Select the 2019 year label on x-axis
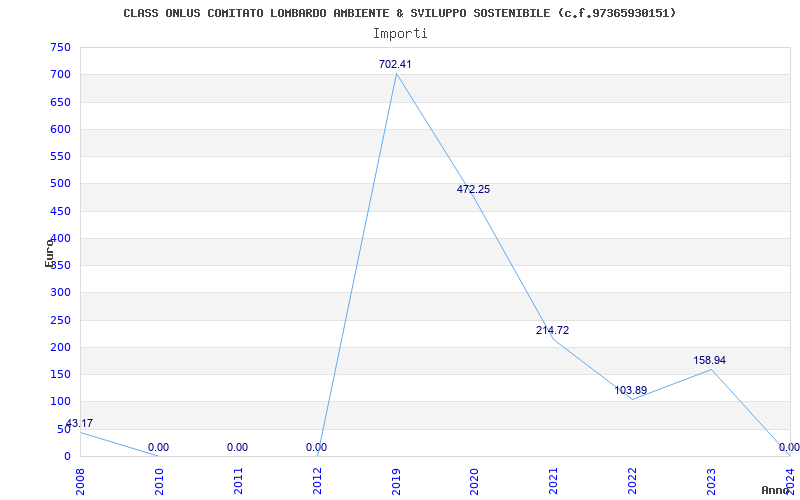 pos(395,481)
